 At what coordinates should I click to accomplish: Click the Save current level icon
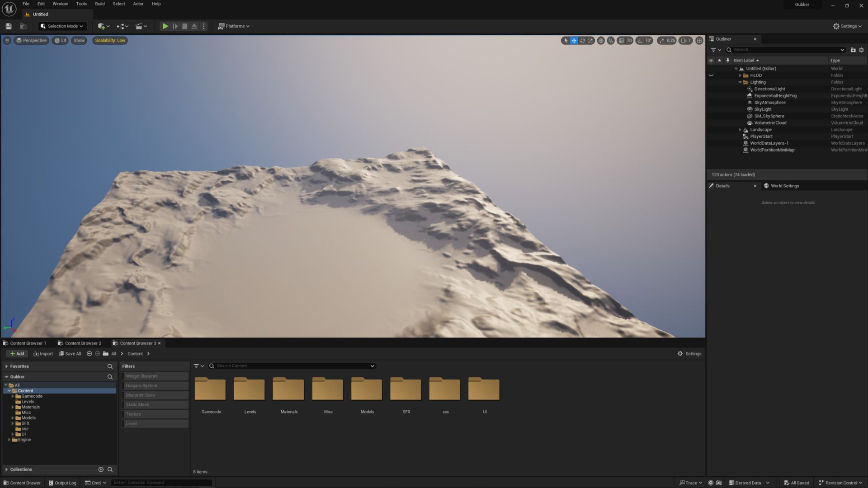click(8, 26)
